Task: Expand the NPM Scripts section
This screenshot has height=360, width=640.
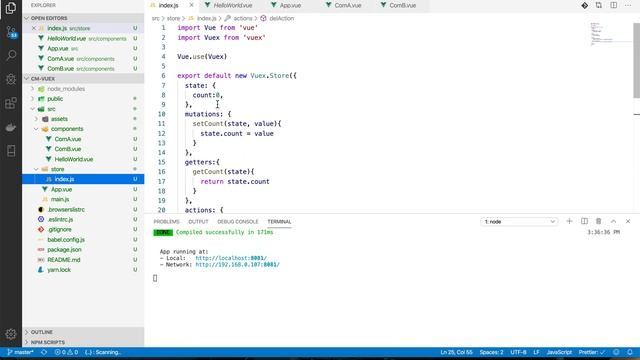Action: [x=83, y=342]
